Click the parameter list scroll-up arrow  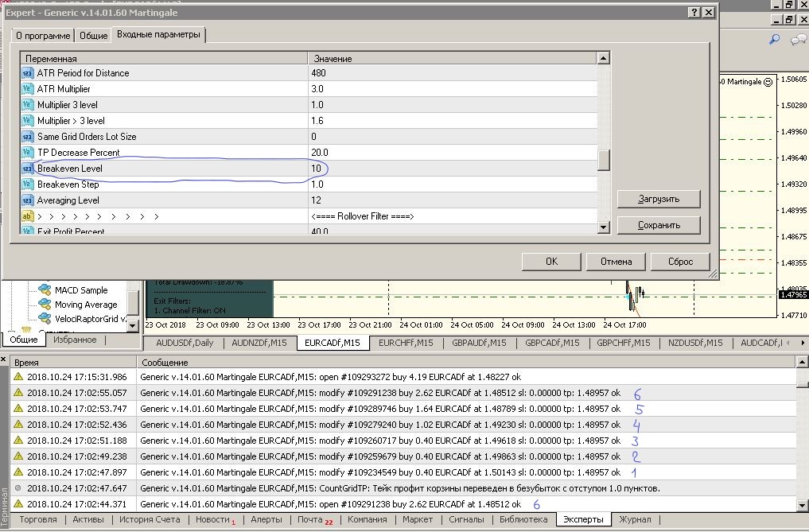(x=603, y=58)
